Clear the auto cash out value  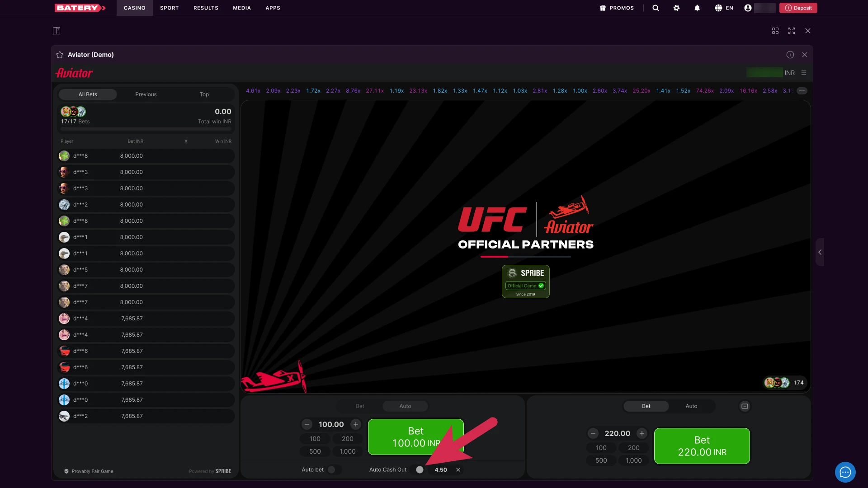tap(458, 470)
